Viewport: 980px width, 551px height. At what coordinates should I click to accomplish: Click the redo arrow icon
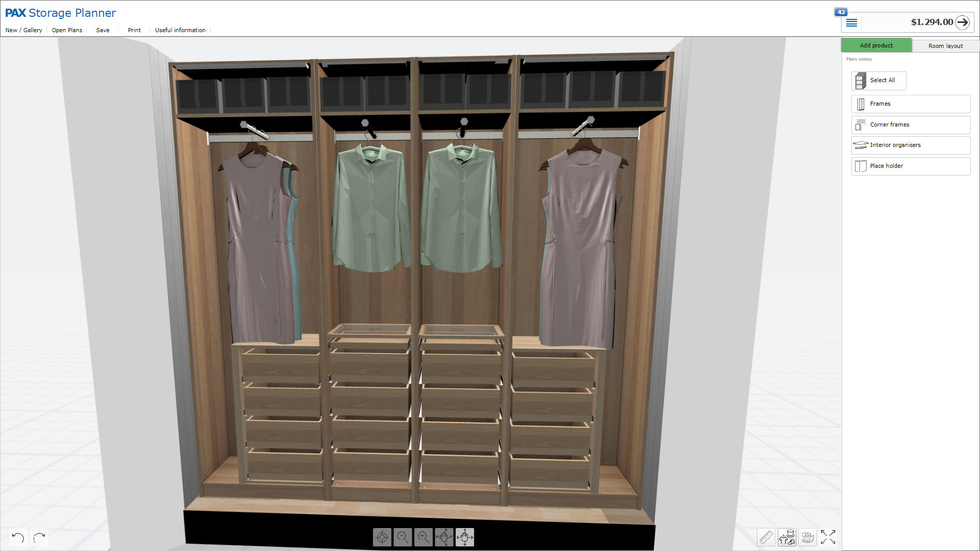click(x=39, y=537)
